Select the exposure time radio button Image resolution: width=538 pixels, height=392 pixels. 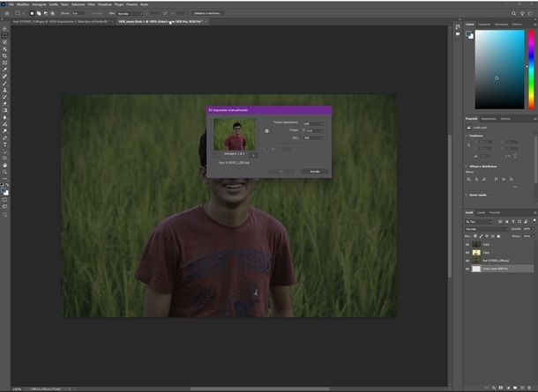coord(267,130)
